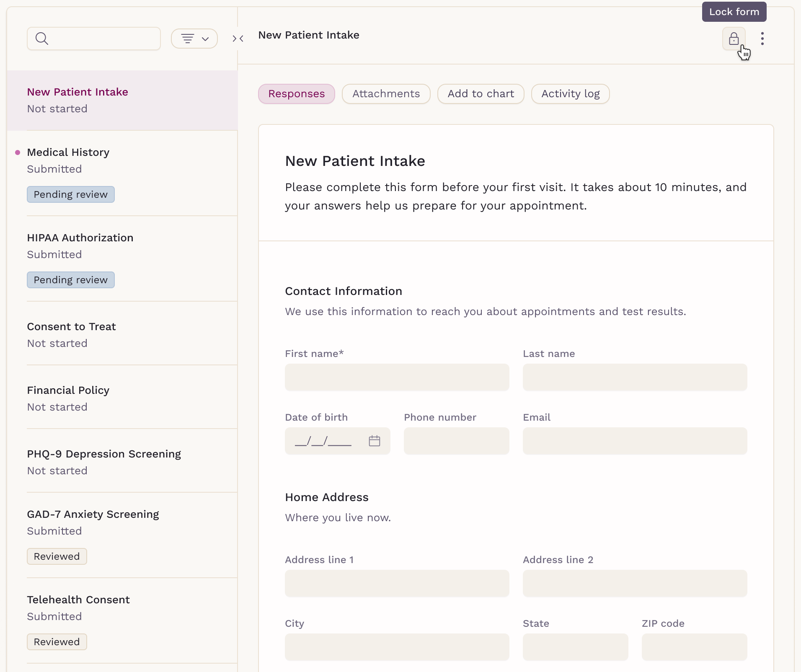Click the ZIP code input field

[694, 647]
